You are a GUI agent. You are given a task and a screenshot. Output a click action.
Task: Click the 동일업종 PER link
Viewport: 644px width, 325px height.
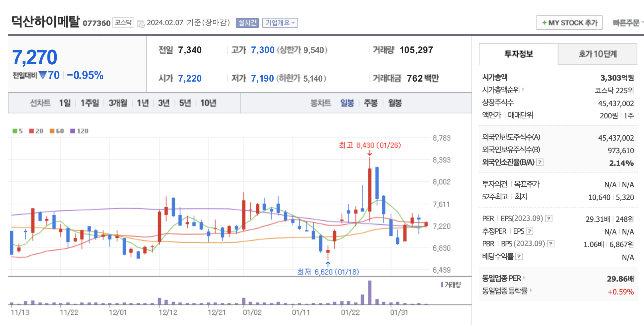[x=502, y=278]
